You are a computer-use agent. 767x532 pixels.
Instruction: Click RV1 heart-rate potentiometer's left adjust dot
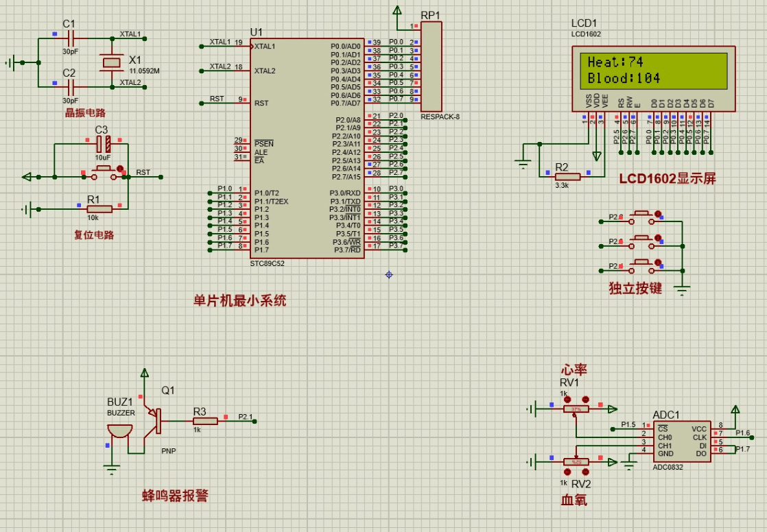tap(567, 399)
